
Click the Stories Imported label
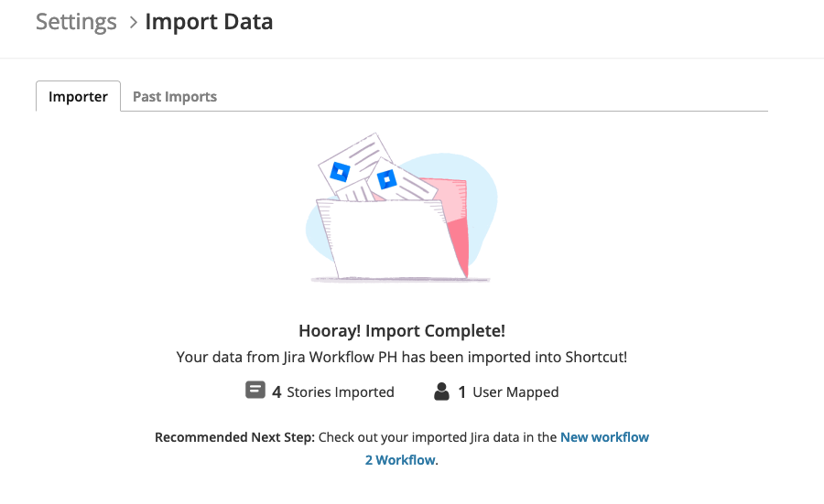tap(340, 392)
